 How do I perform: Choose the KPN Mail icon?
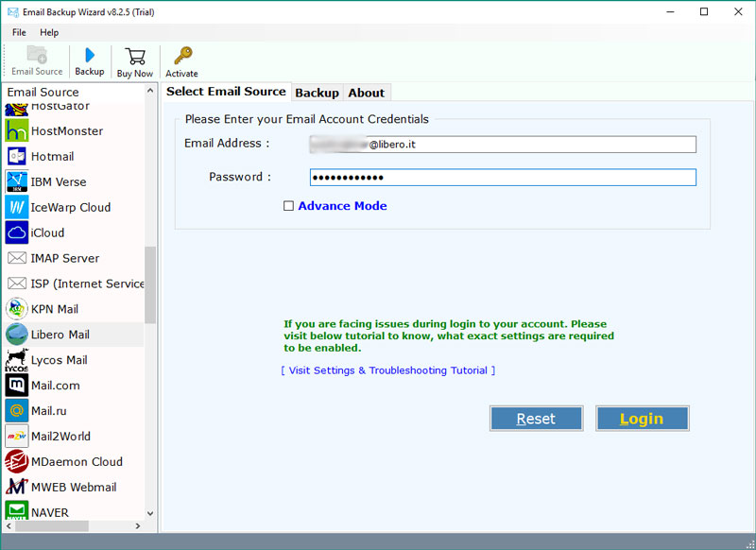pyautogui.click(x=17, y=309)
